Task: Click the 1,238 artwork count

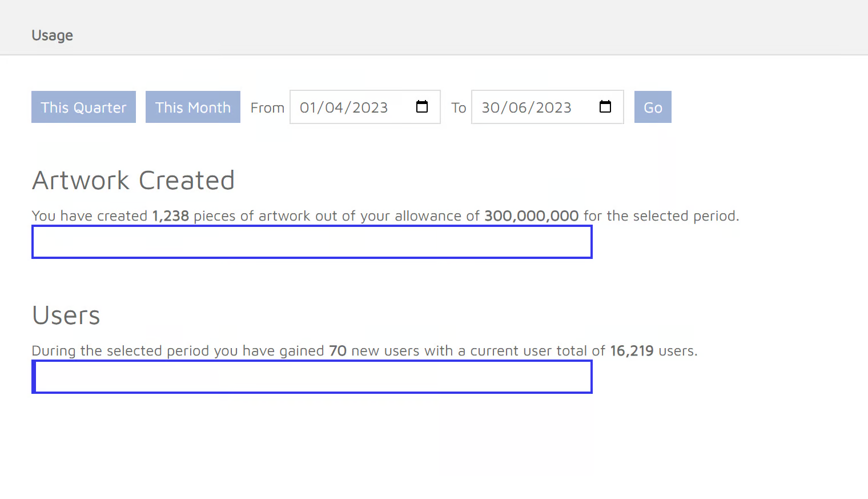Action: tap(170, 216)
